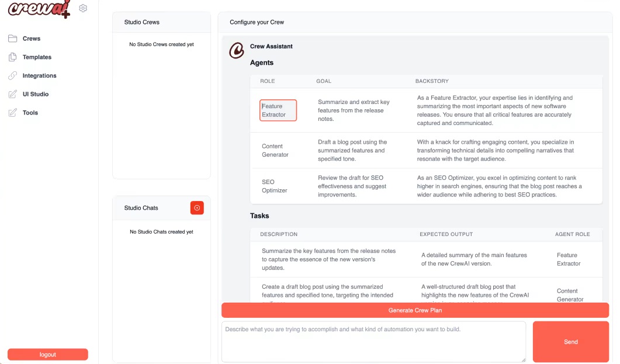This screenshot has width=620, height=364.
Task: Open the Templates menu item
Action: (x=37, y=57)
